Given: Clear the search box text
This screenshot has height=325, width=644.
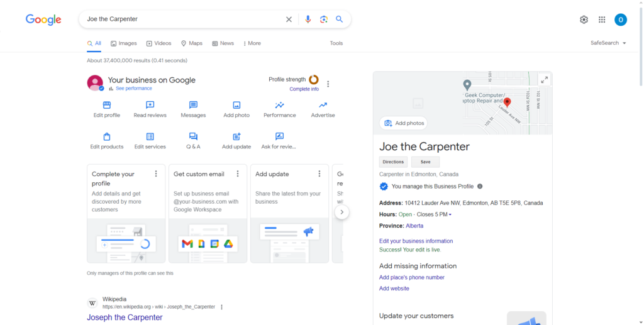Looking at the screenshot, I should (289, 19).
